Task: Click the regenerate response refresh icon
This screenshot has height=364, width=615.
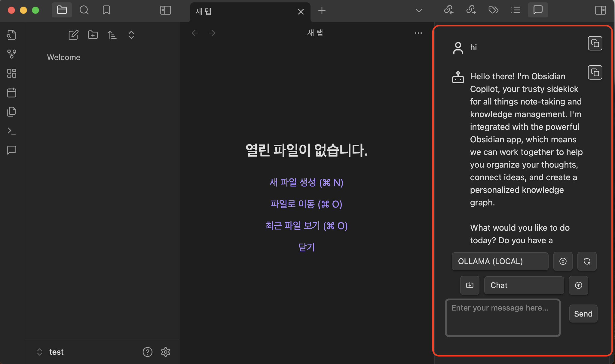Action: pyautogui.click(x=587, y=261)
